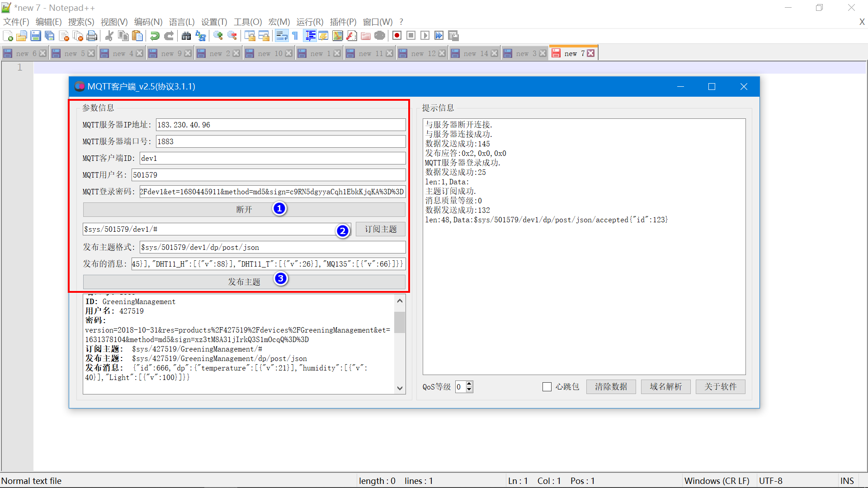The image size is (868, 488).
Task: Close the new 7 tab
Action: pyautogui.click(x=591, y=53)
